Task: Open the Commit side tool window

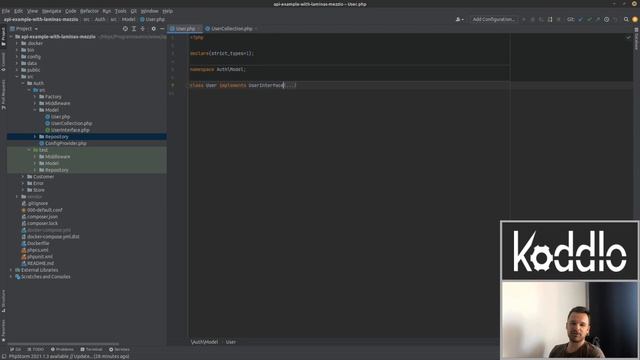Action: pyautogui.click(x=3, y=62)
